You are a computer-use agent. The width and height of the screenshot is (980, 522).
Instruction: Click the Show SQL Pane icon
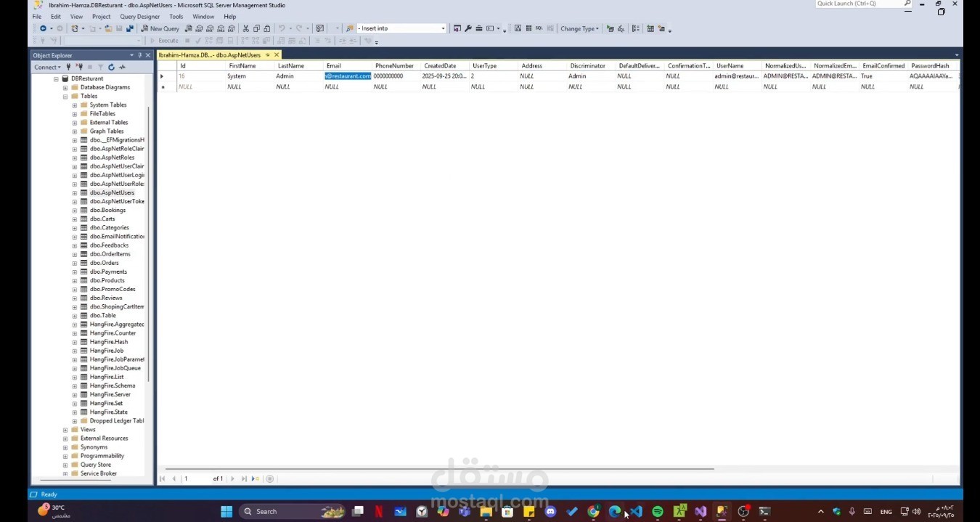pos(539,28)
